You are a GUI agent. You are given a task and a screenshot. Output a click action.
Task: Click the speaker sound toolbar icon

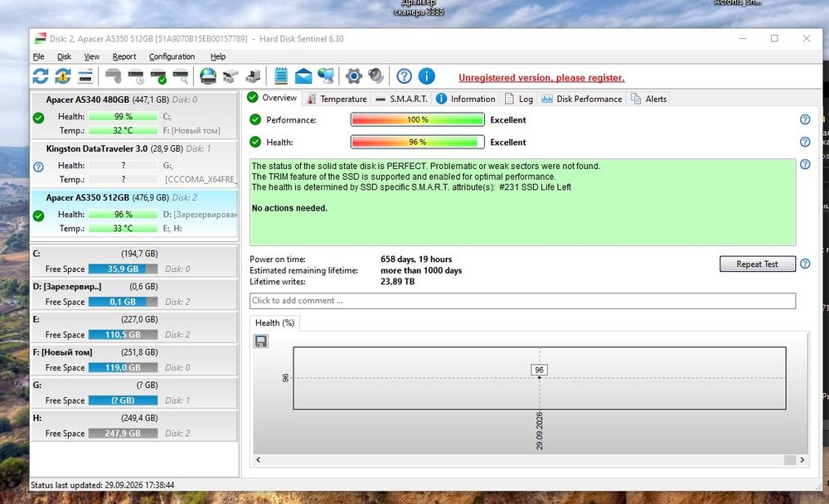(376, 76)
